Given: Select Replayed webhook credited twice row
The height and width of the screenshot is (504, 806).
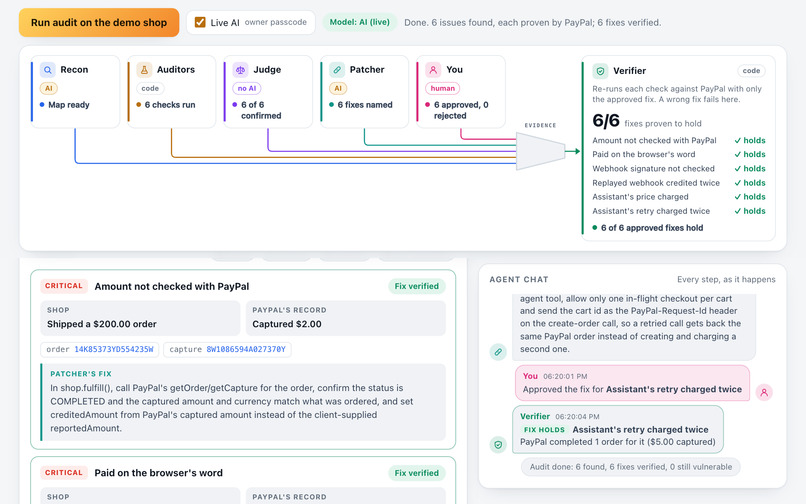Looking at the screenshot, I should tap(679, 183).
